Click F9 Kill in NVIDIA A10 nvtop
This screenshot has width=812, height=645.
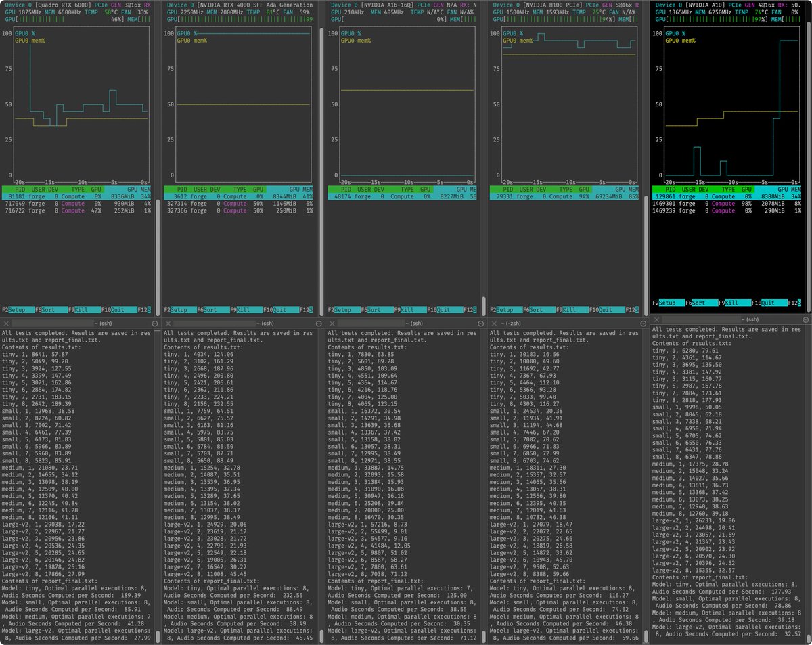(x=735, y=303)
